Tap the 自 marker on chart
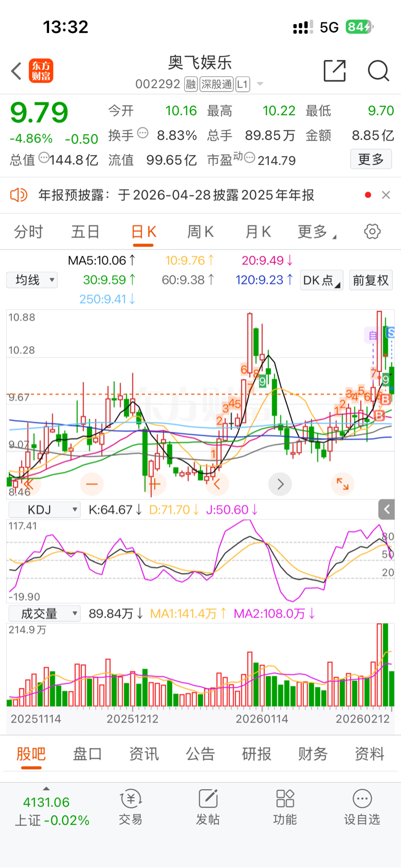401x868 pixels. pyautogui.click(x=373, y=335)
